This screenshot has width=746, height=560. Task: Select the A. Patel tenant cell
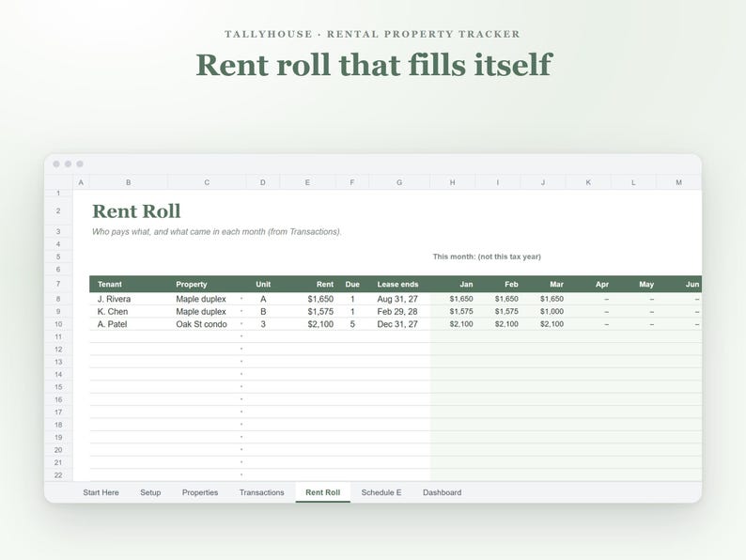point(129,324)
